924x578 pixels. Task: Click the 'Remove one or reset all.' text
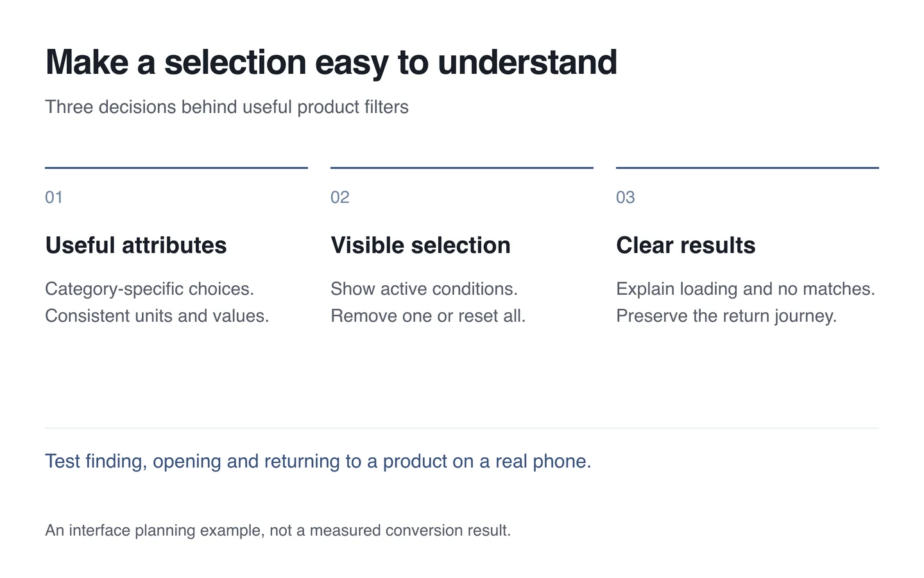point(428,316)
